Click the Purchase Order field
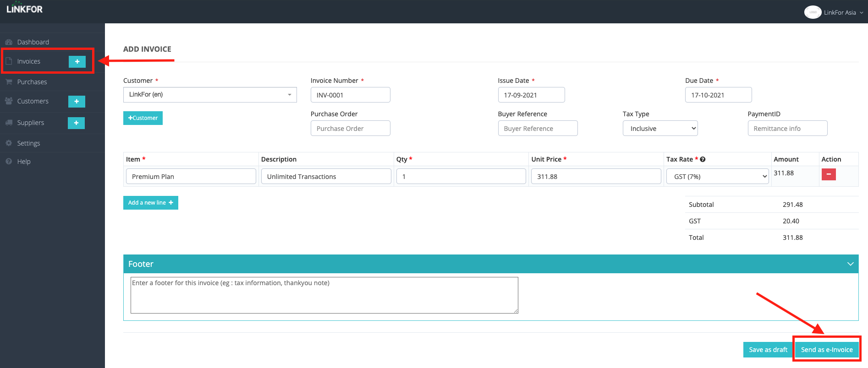The height and width of the screenshot is (368, 868). [351, 128]
